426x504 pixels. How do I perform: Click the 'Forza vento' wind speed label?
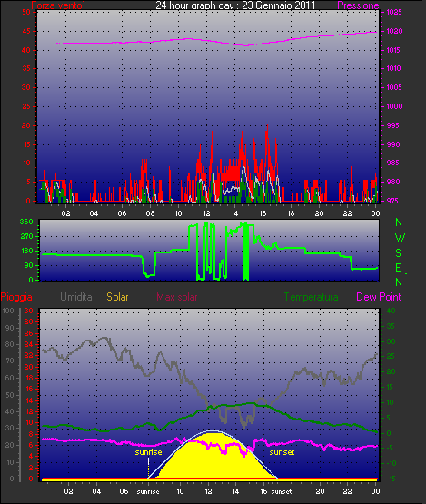tap(58, 5)
